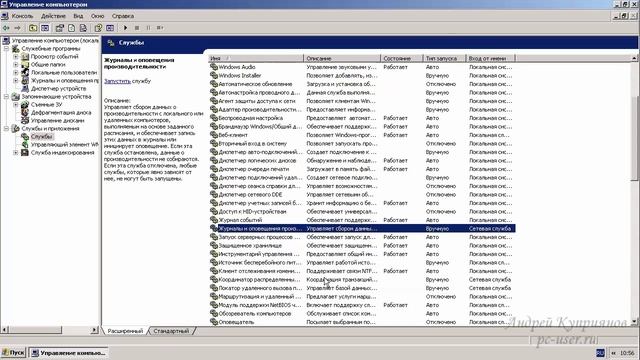Click the gear icon beside Windows Installer
Screen dimensions: 640x360
click(x=213, y=76)
